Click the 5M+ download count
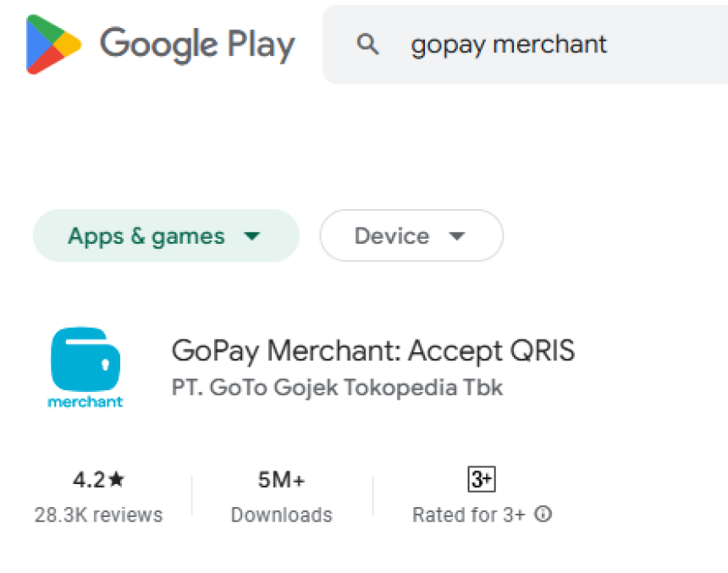Image resolution: width=728 pixels, height=573 pixels. tap(281, 481)
